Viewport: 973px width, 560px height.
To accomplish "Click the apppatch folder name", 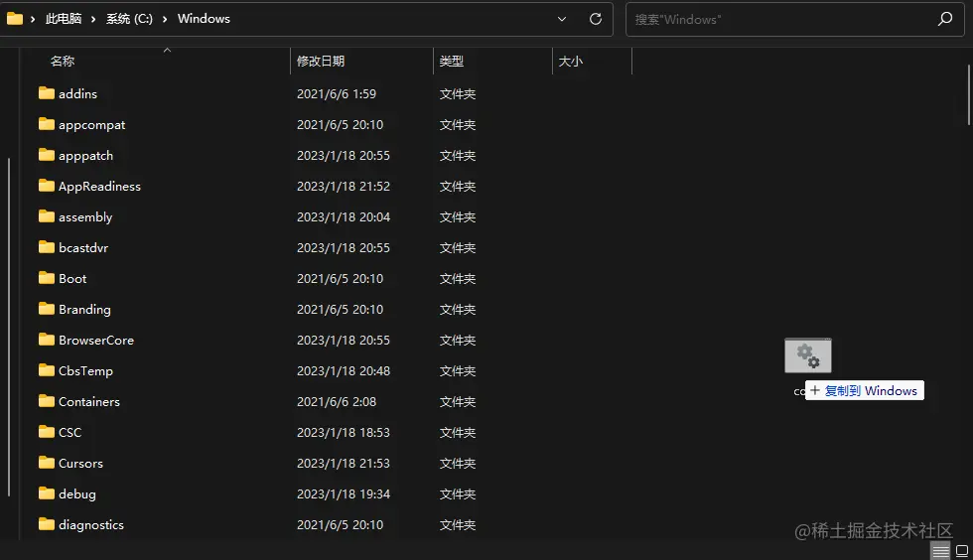I will (x=85, y=156).
